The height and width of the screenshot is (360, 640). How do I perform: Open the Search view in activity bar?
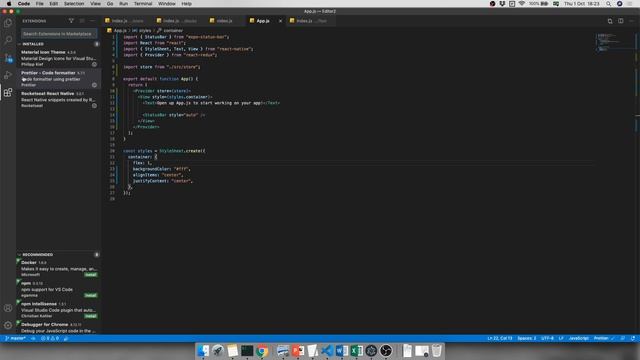8,40
